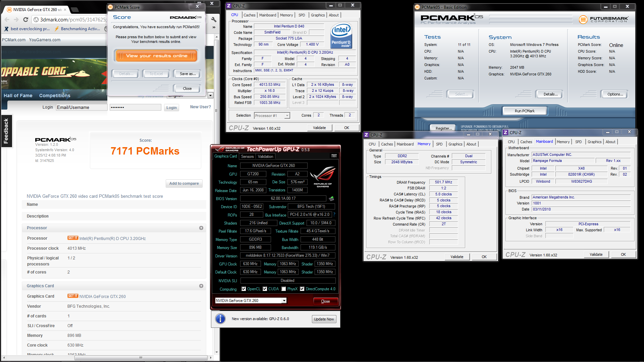The width and height of the screenshot is (644, 362).
Task: Open the Chrome wrench settings menu
Action: 214,20
